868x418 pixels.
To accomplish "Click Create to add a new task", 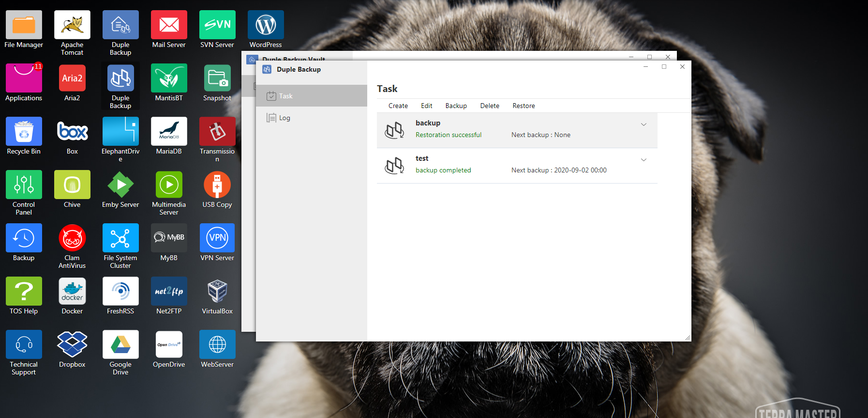I will tap(398, 106).
